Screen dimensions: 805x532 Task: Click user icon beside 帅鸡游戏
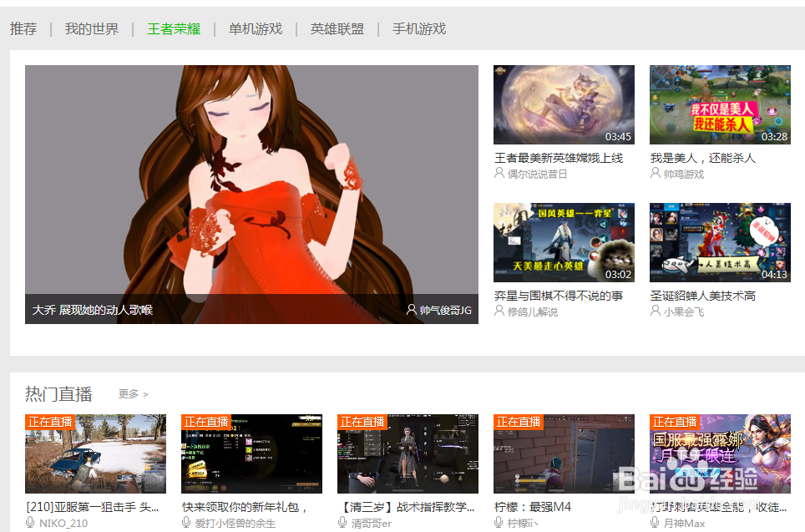point(655,173)
